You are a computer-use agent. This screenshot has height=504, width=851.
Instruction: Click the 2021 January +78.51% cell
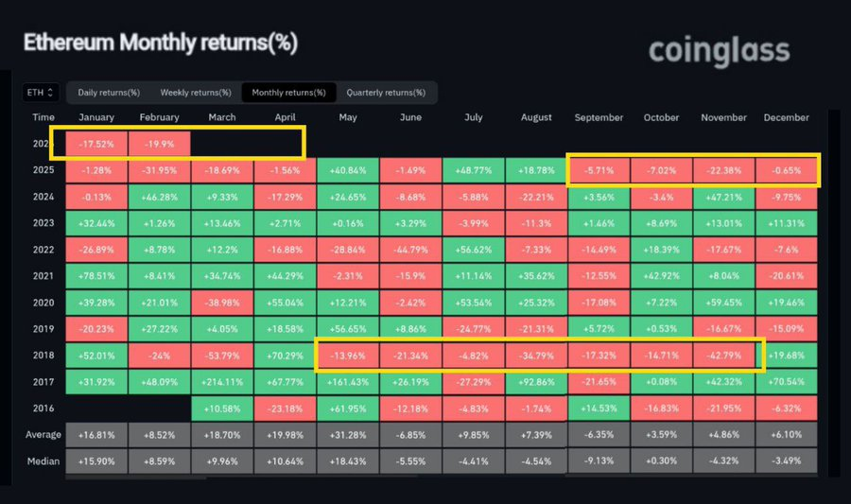pos(96,276)
